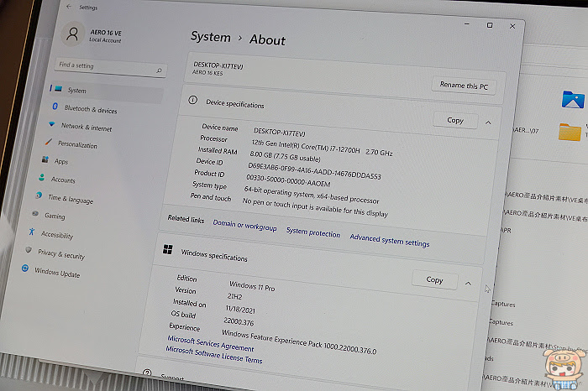Image resolution: width=588 pixels, height=391 pixels.
Task: Click the Windows Update sync icon
Action: [x=25, y=268]
